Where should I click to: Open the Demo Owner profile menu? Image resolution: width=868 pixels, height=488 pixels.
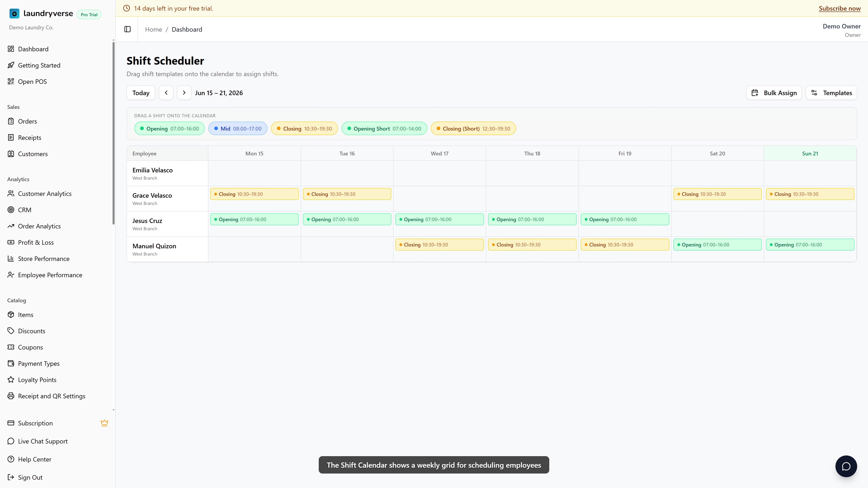[x=842, y=30]
